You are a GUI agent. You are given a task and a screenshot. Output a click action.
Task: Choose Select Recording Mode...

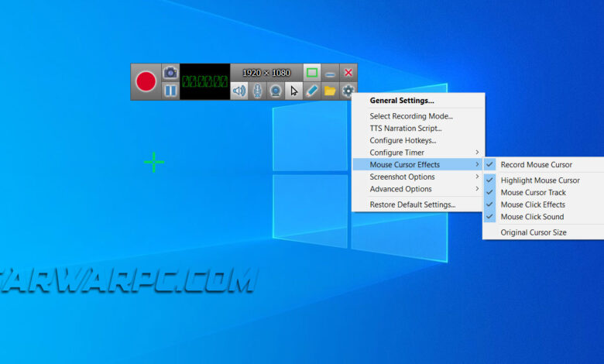click(418, 116)
